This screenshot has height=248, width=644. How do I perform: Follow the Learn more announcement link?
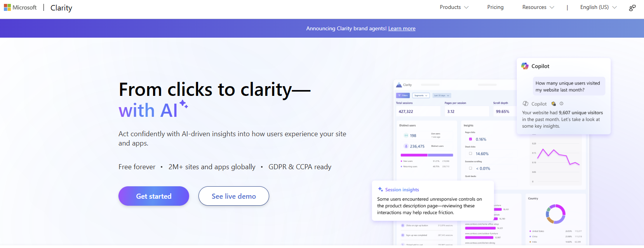pyautogui.click(x=402, y=28)
